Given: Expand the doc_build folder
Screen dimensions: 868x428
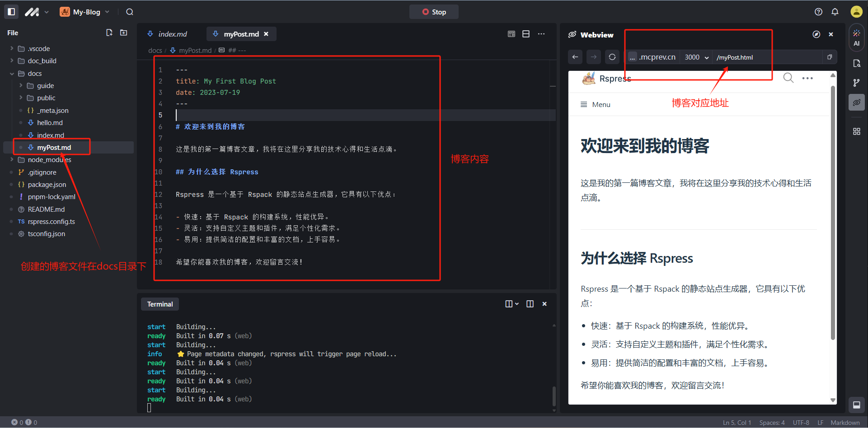Looking at the screenshot, I should tap(12, 60).
